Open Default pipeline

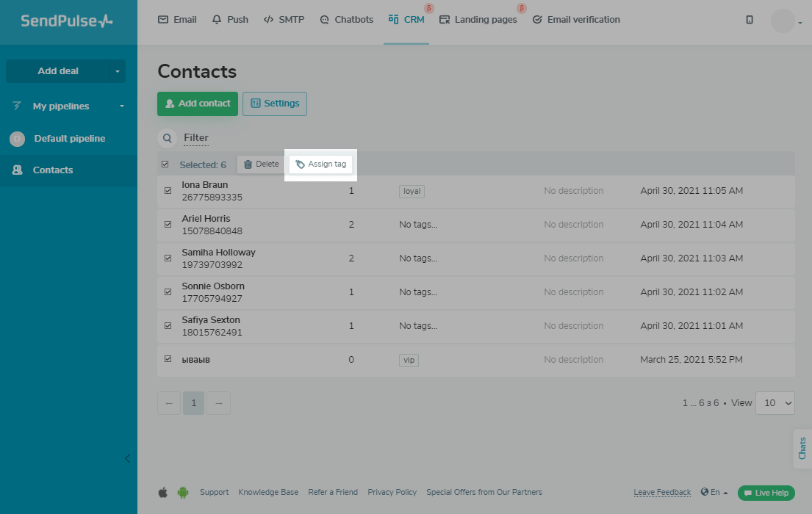click(x=68, y=139)
